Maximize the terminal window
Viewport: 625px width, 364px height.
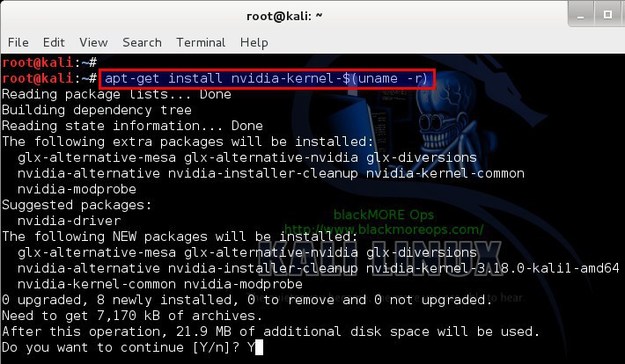608,15
